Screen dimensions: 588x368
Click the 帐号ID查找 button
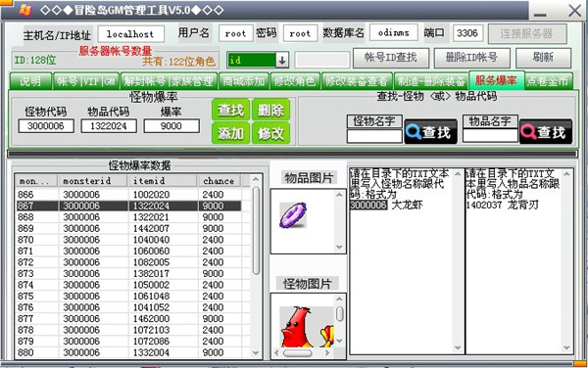(391, 58)
